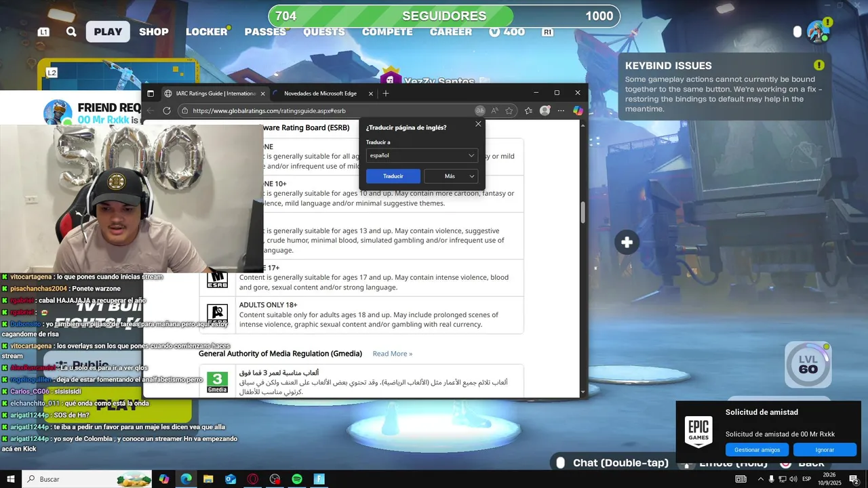Open the read aloud icon
This screenshot has width=868, height=488.
(495, 110)
